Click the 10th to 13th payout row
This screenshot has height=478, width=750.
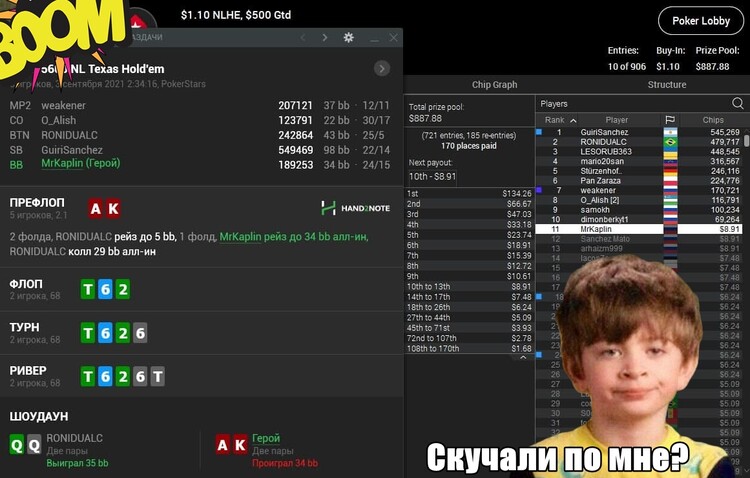[x=469, y=287]
